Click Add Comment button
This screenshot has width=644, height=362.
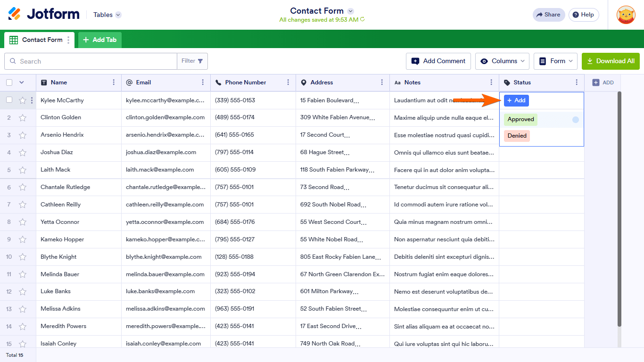438,61
